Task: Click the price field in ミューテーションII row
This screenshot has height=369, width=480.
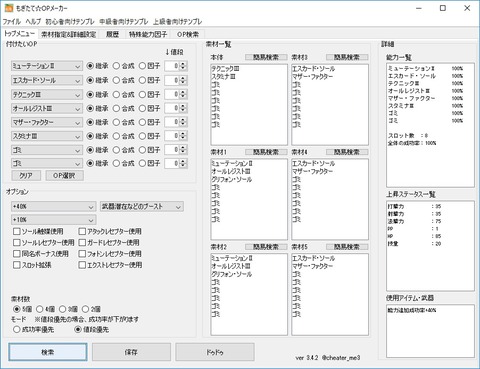Action: click(x=172, y=66)
